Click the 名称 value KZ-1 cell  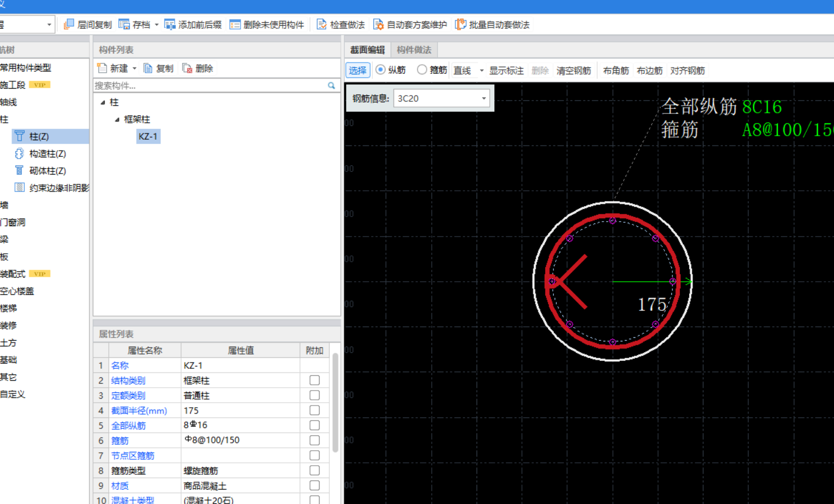click(241, 365)
